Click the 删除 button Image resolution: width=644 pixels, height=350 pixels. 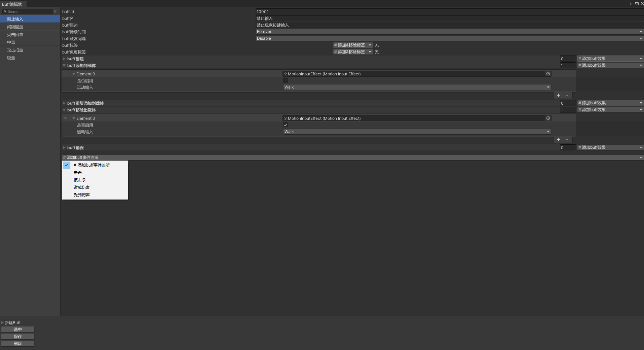pos(18,344)
